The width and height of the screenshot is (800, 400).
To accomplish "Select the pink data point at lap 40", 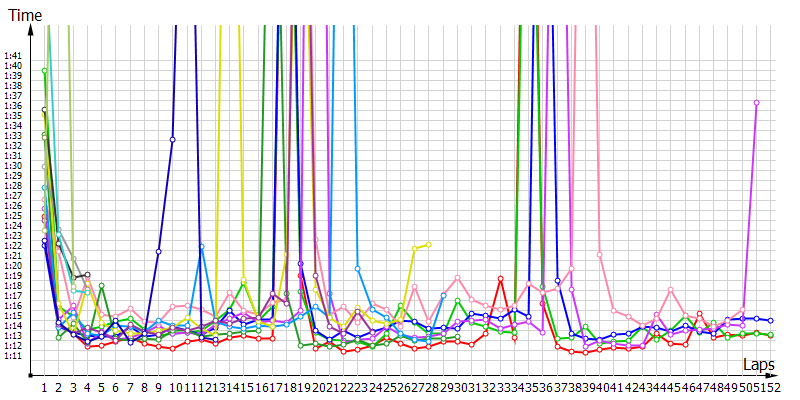I will click(600, 255).
